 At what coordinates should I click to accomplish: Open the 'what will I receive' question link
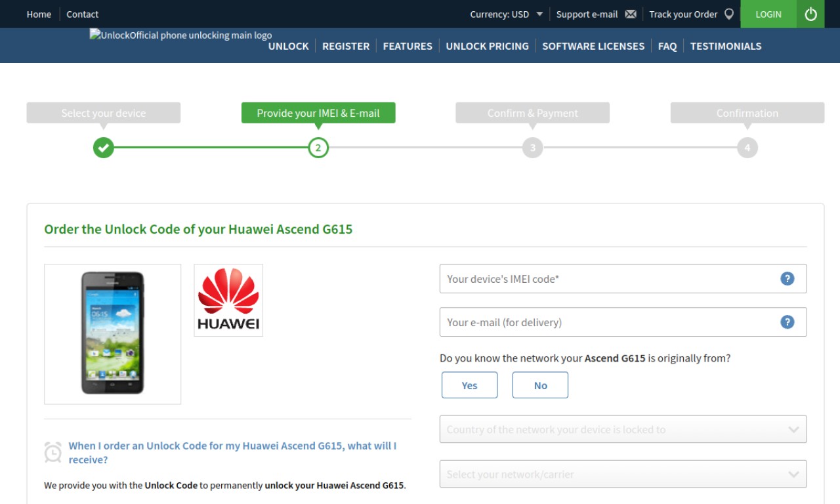[232, 453]
